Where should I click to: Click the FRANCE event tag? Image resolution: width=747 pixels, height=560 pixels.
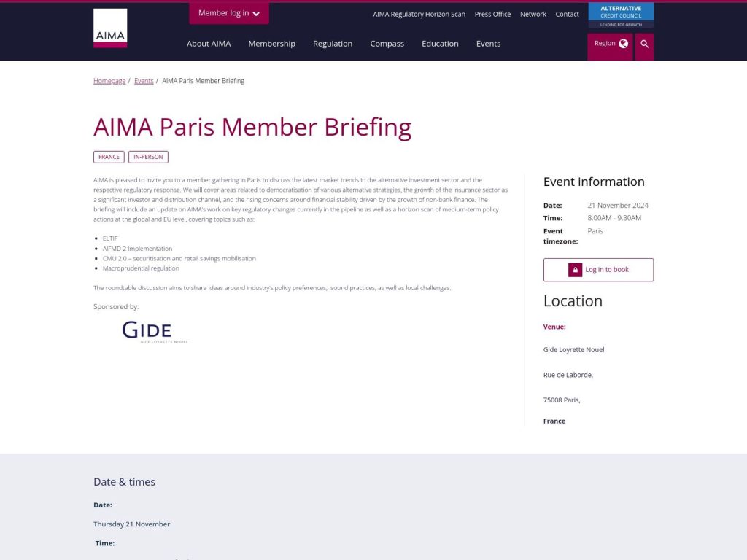[108, 156]
